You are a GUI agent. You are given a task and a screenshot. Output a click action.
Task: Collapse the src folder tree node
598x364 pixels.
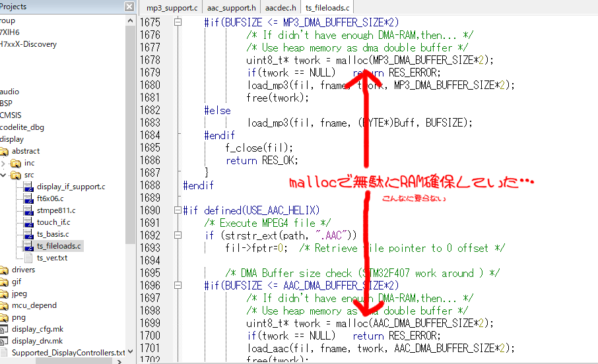coord(3,175)
